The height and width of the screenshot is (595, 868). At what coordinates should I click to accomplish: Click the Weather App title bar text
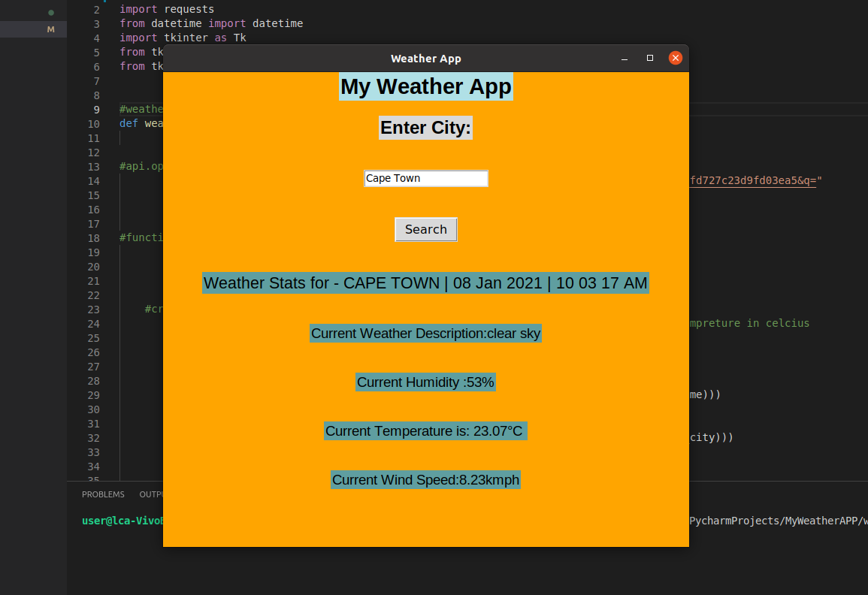point(425,59)
